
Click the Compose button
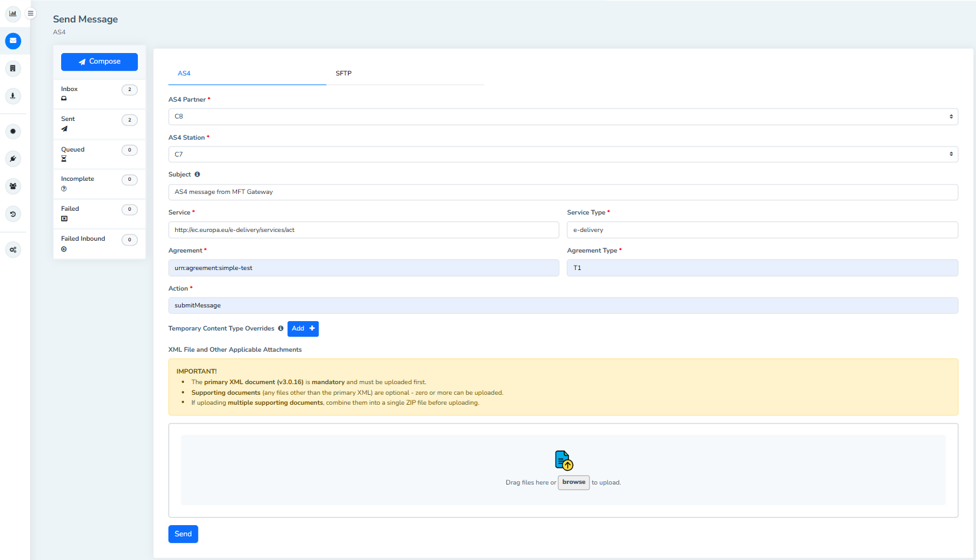pos(99,62)
